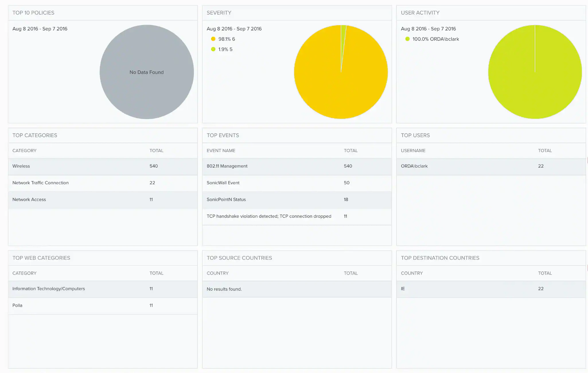Open the TCP handshake violation event row
The image size is (588, 373).
coord(269,216)
